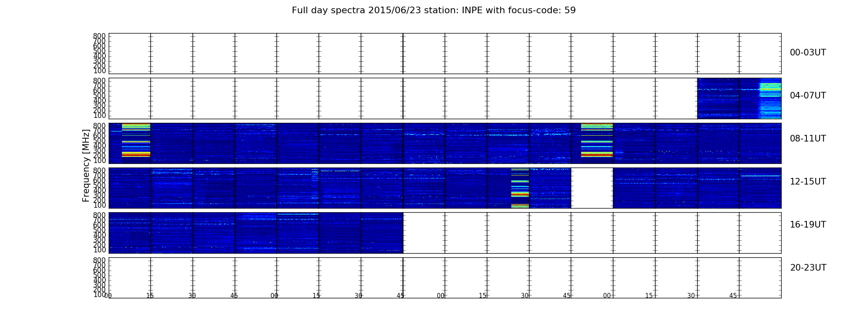Select the 12-15UT row label

pyautogui.click(x=808, y=182)
